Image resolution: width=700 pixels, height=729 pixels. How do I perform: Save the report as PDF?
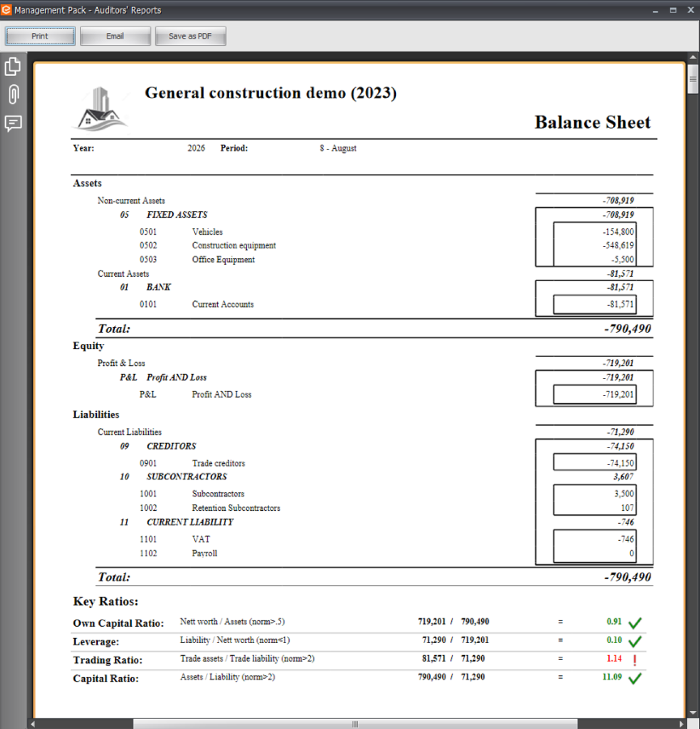click(190, 36)
